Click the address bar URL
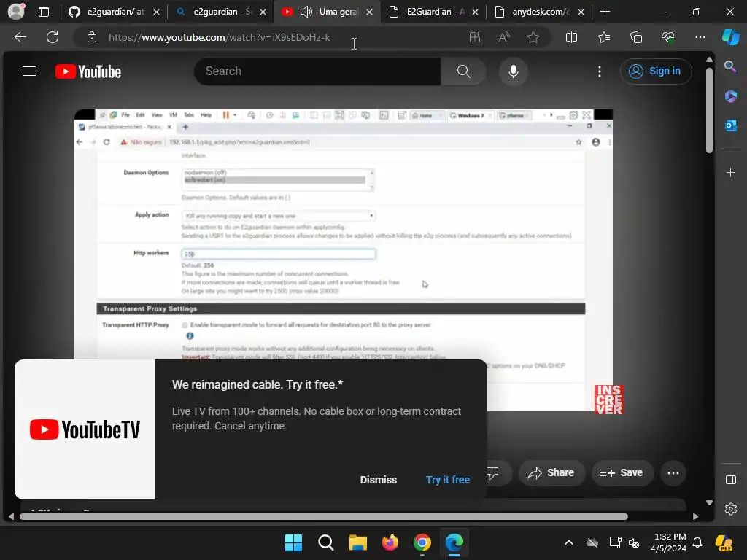Image resolution: width=747 pixels, height=560 pixels. [219, 37]
